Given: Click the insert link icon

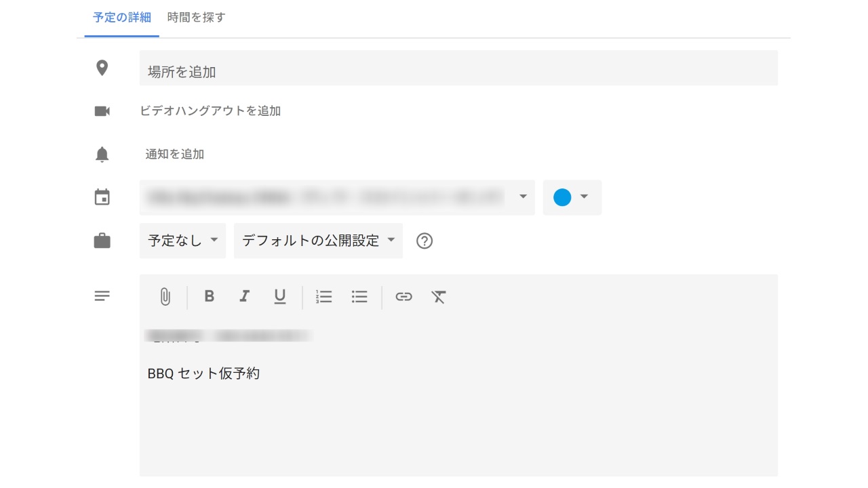Looking at the screenshot, I should 403,297.
